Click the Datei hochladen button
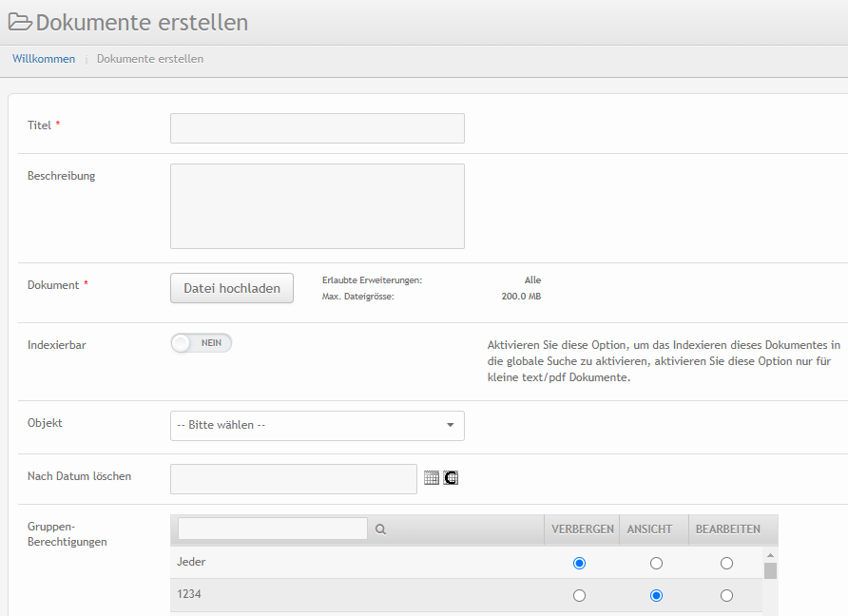Viewport: 848px width, 616px height. tap(232, 288)
